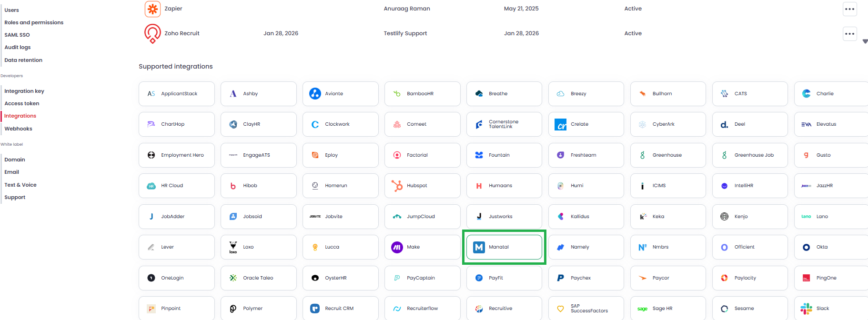Image resolution: width=868 pixels, height=320 pixels.
Task: Click the CATS logo icon
Action: pyautogui.click(x=725, y=94)
